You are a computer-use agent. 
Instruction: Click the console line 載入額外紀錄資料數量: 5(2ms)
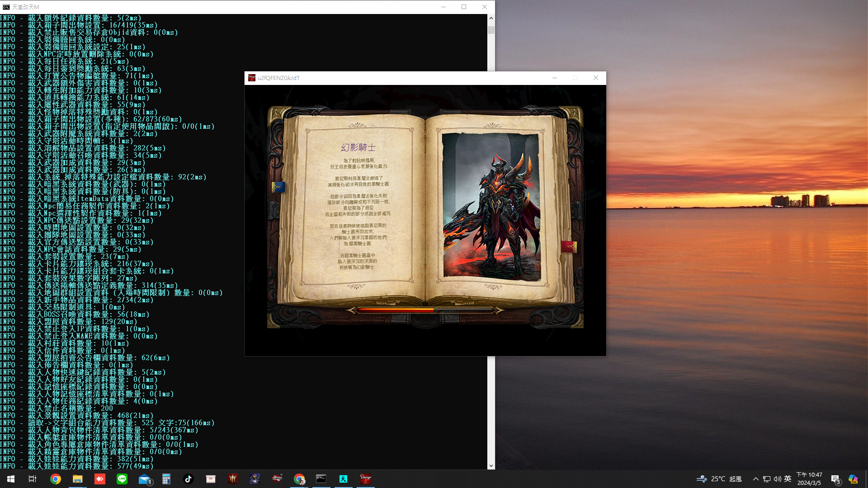click(85, 18)
